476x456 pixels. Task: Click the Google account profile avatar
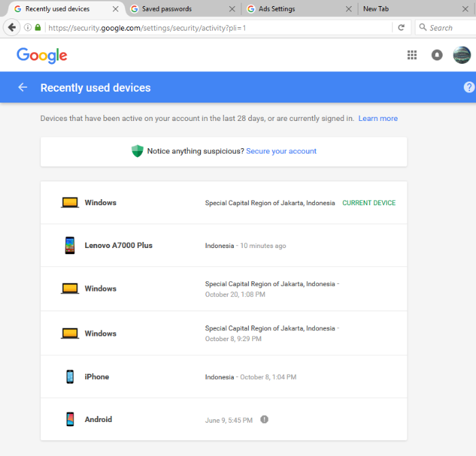click(x=462, y=55)
